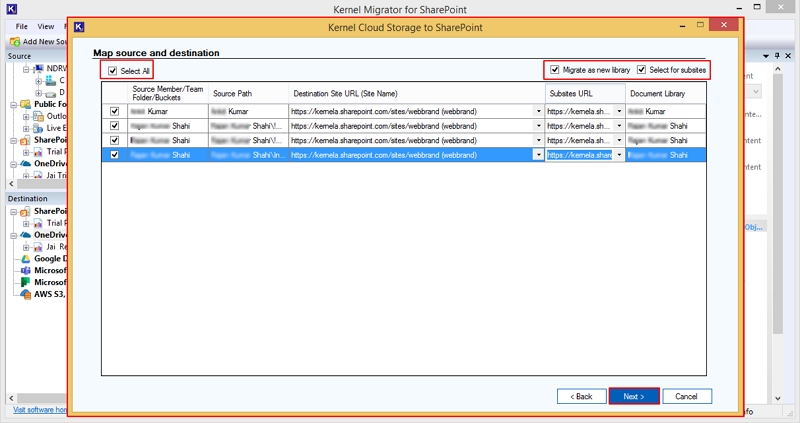Click the Kernel logo icon in the dialog title bar
The image size is (800, 423).
coord(79,27)
